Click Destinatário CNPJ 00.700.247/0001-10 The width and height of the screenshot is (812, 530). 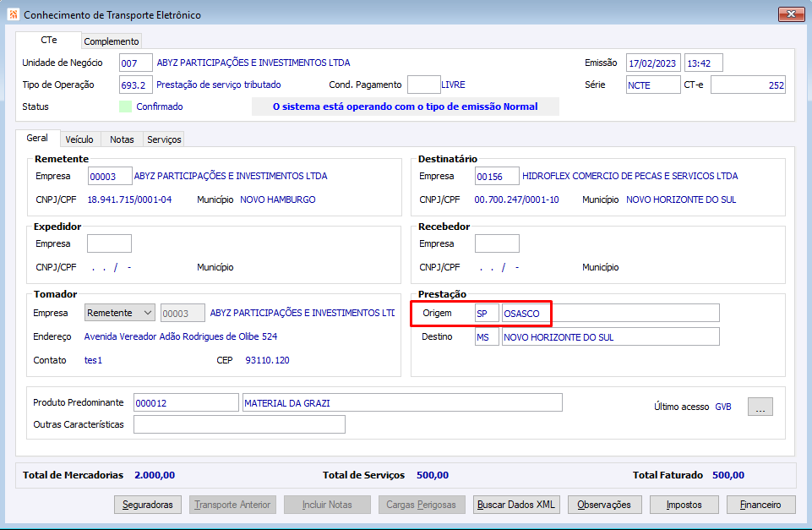pyautogui.click(x=517, y=199)
